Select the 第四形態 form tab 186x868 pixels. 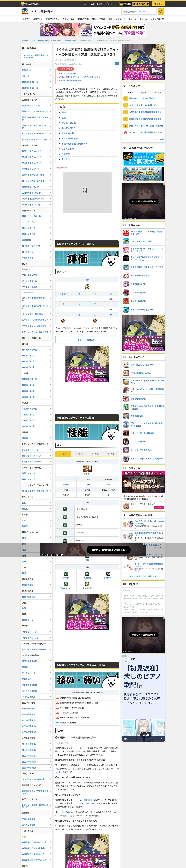[63, 454]
